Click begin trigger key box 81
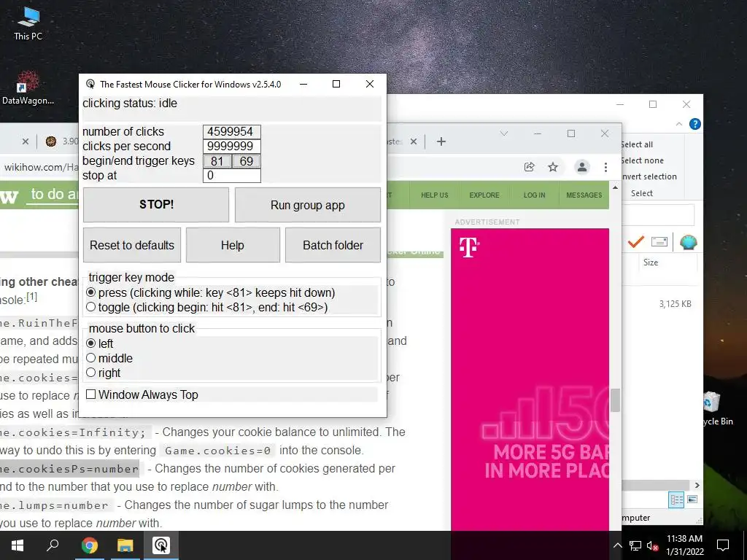 217,161
